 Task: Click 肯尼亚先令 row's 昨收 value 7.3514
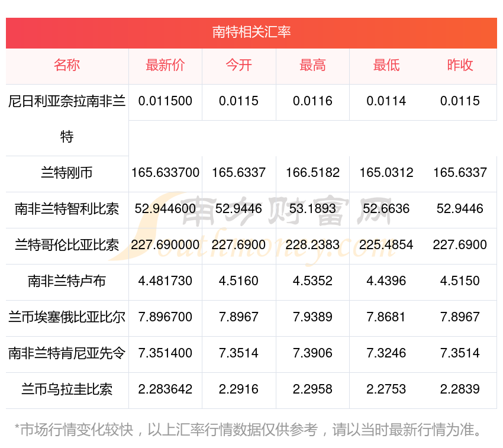tap(460, 353)
